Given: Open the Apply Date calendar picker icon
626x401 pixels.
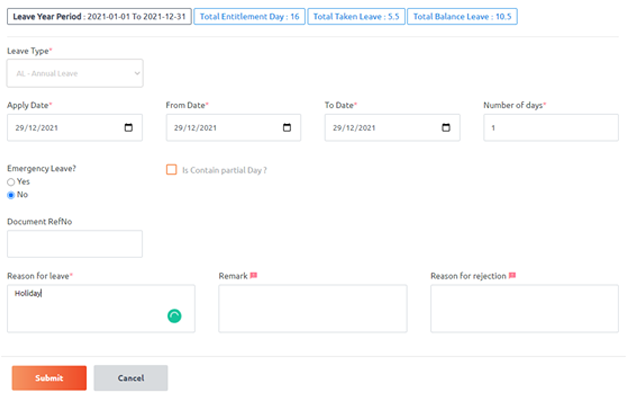Looking at the screenshot, I should click(128, 128).
